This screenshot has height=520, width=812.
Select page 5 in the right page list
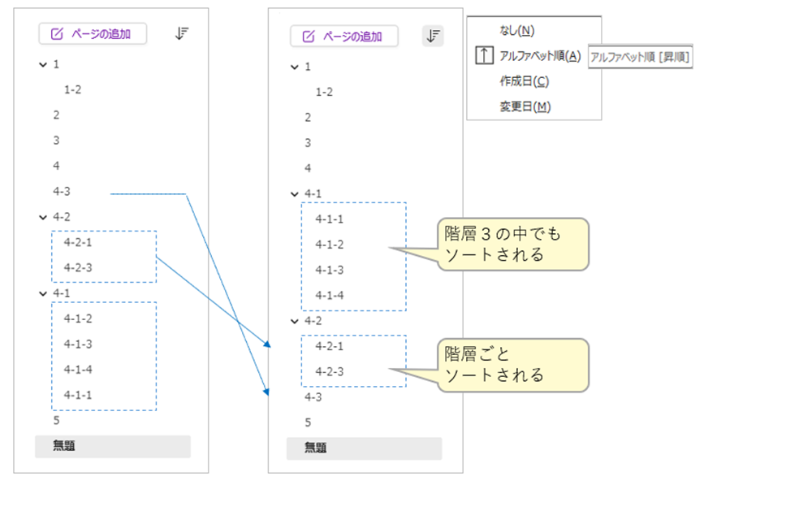pos(308,422)
